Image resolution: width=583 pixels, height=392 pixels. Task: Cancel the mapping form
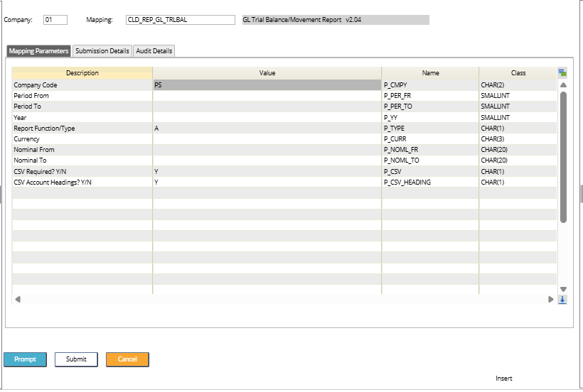(x=127, y=359)
